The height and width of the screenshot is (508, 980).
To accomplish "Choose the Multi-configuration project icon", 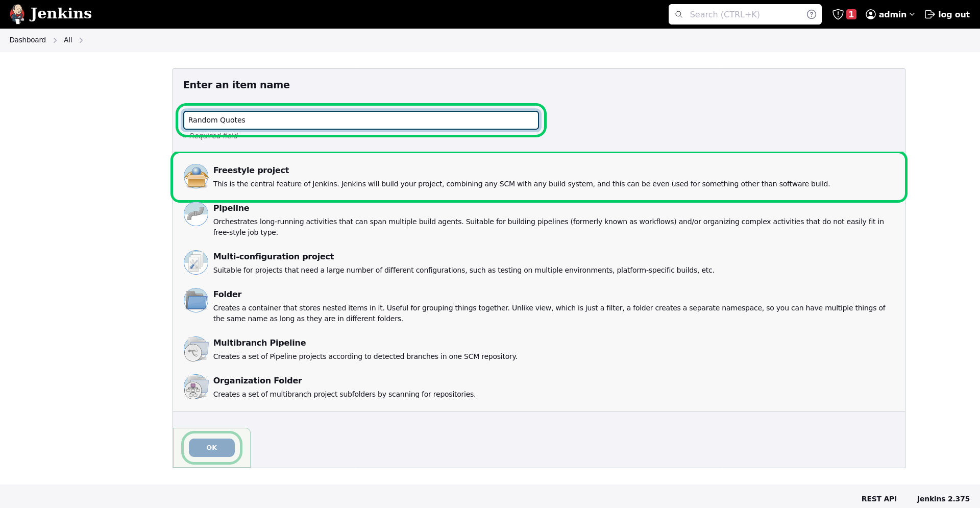I will pyautogui.click(x=196, y=262).
